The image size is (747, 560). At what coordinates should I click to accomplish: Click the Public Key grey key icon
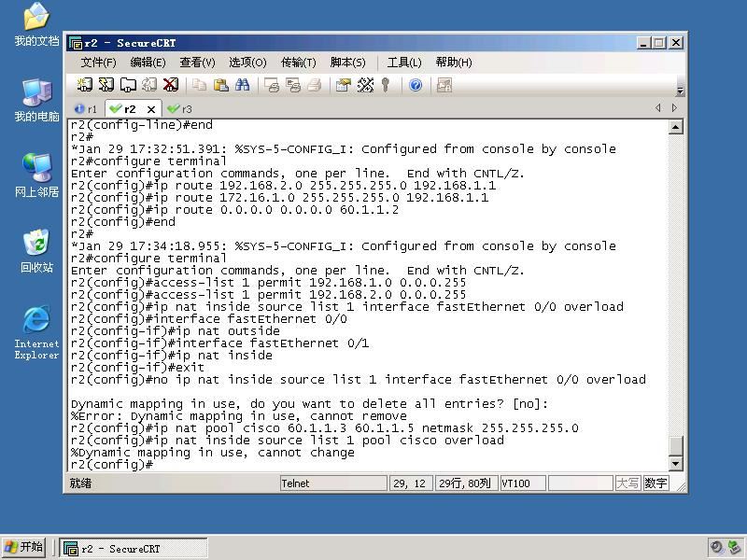pos(386,85)
